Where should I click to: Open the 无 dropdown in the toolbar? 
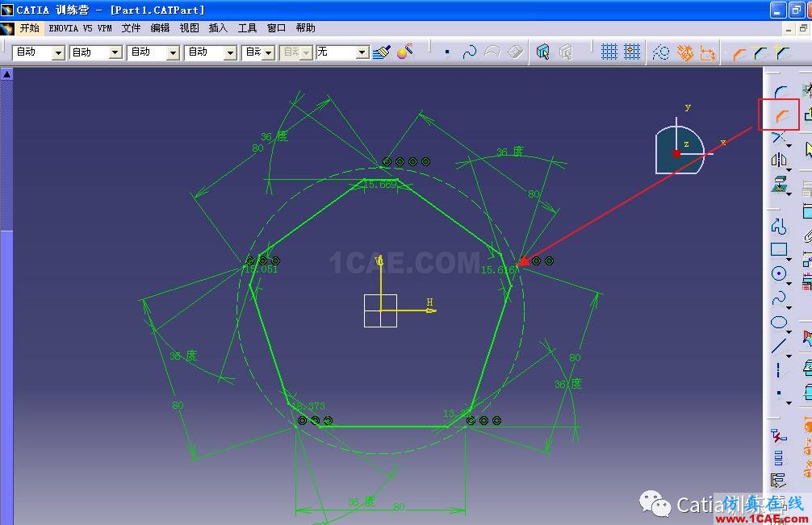click(x=363, y=52)
